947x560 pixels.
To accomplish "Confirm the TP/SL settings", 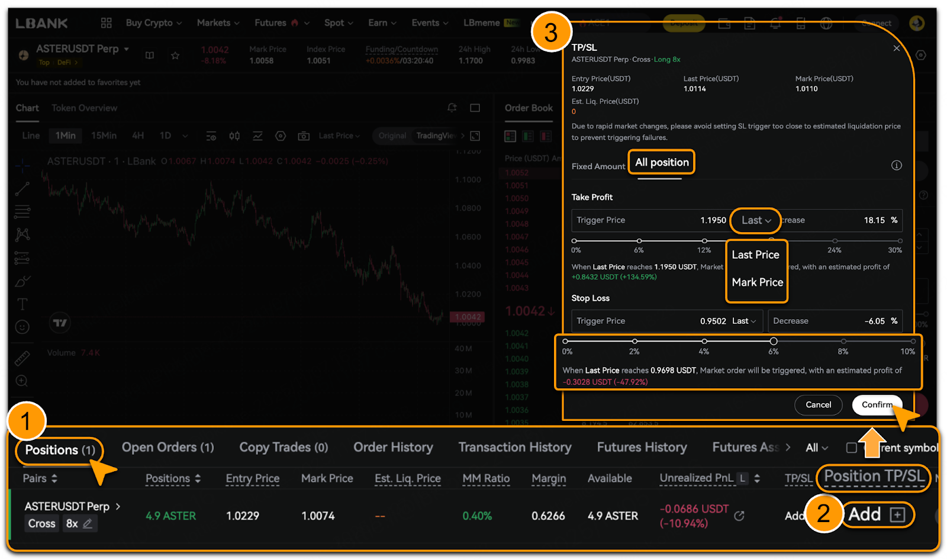I will 877,405.
